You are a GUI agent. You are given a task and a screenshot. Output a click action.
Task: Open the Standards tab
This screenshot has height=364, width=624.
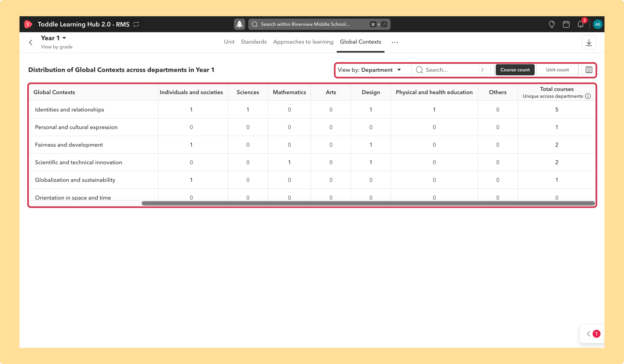(x=254, y=42)
